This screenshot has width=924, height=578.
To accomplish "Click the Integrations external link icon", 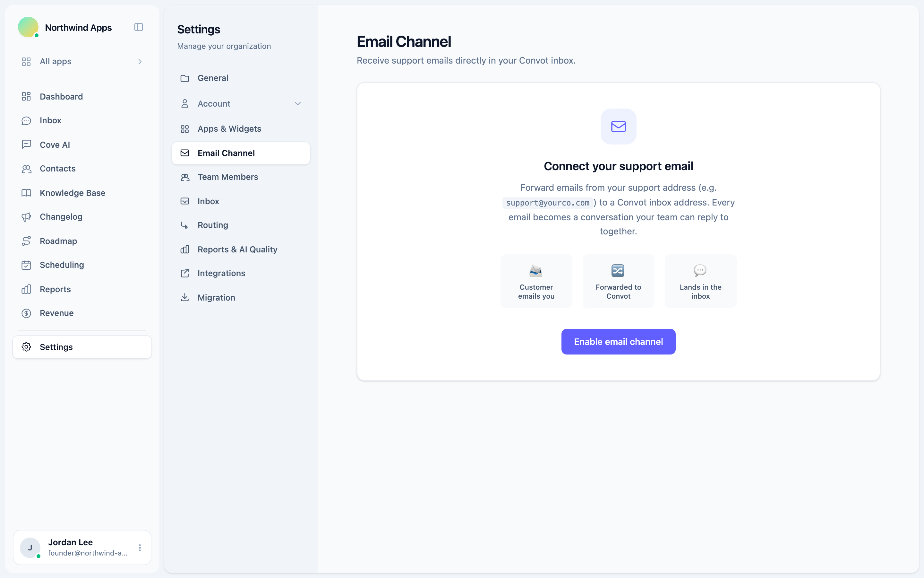I will (x=185, y=273).
